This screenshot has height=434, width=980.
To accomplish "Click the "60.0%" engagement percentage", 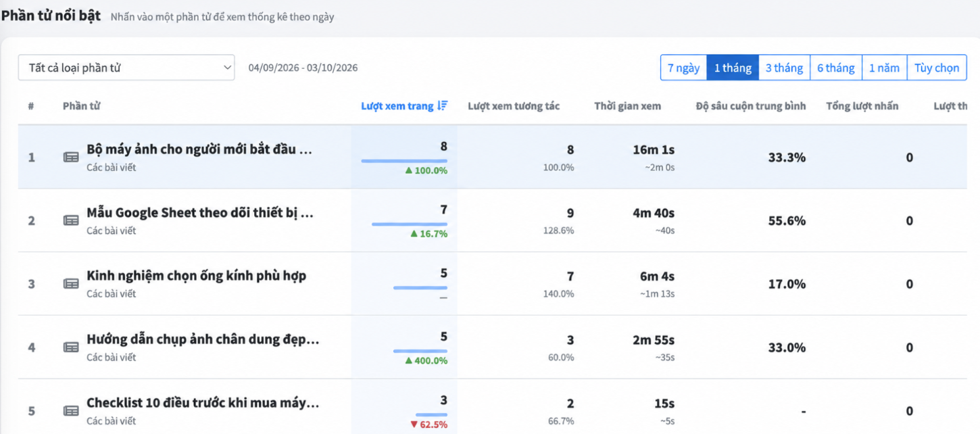I will click(x=561, y=358).
